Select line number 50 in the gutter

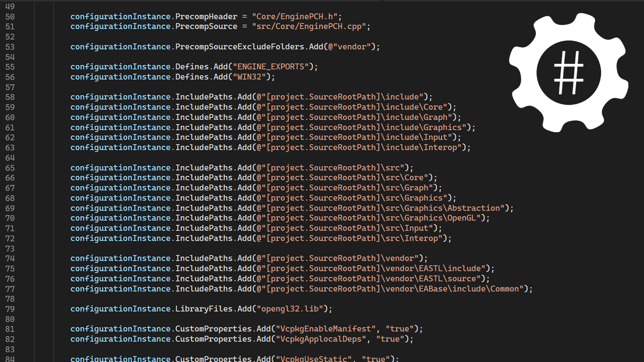tap(10, 16)
